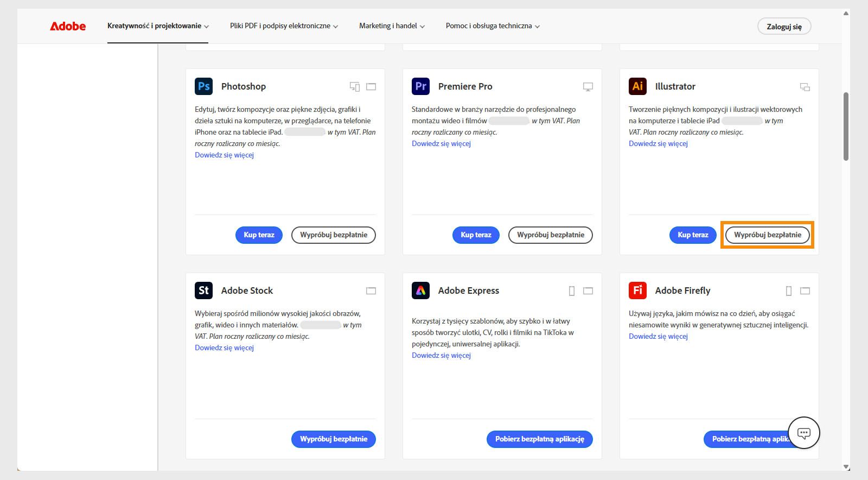Click Kup teraz for Photoshop
Viewport: 868px width, 480px height.
[x=259, y=235]
